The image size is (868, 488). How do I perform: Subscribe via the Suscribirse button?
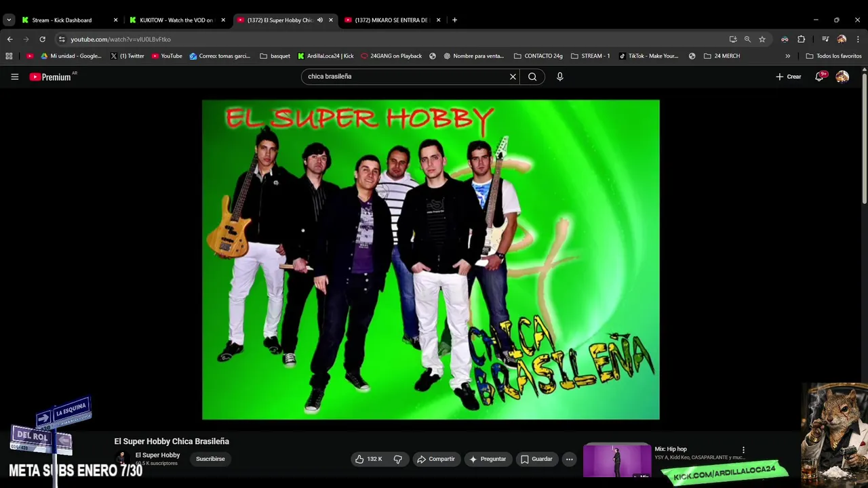point(210,459)
